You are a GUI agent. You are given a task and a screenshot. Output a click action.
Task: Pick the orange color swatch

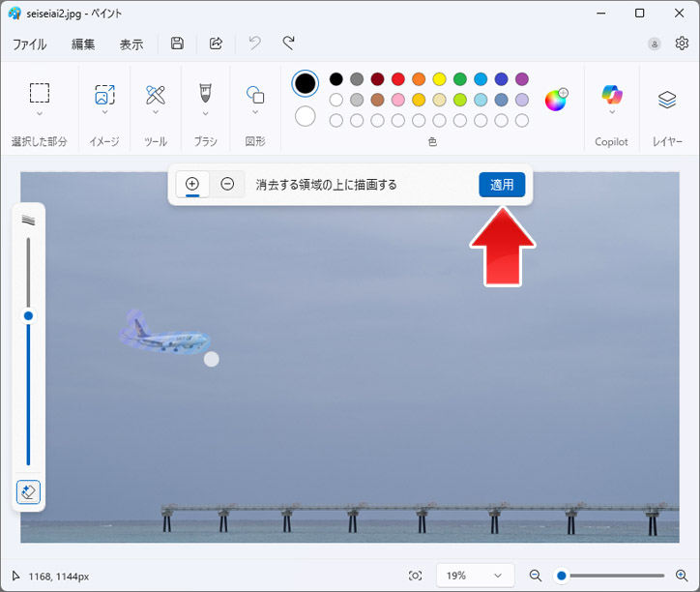[419, 79]
